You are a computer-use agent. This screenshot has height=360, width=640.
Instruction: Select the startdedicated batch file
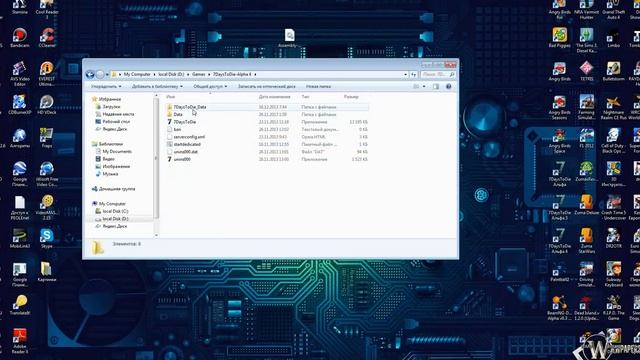coord(267,144)
